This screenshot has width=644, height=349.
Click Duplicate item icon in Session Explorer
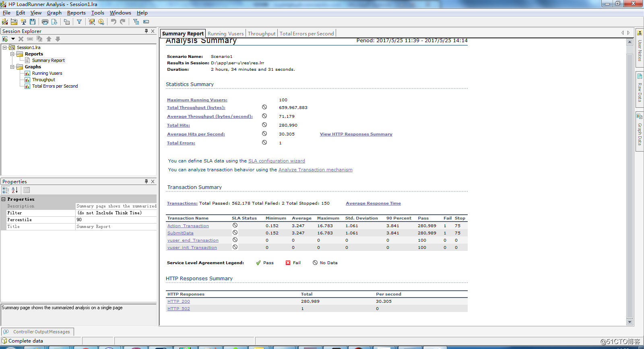tap(39, 39)
